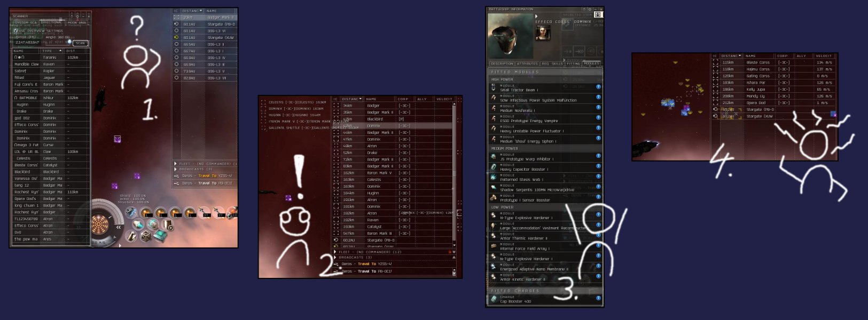Click the Cap Booster 400 charge icon
The width and height of the screenshot is (868, 320).
click(494, 299)
